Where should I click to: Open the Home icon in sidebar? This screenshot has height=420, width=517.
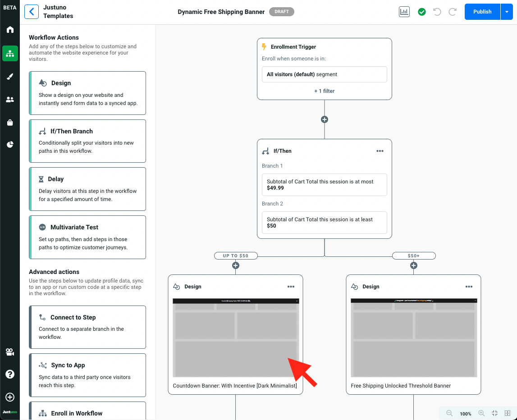pyautogui.click(x=10, y=30)
